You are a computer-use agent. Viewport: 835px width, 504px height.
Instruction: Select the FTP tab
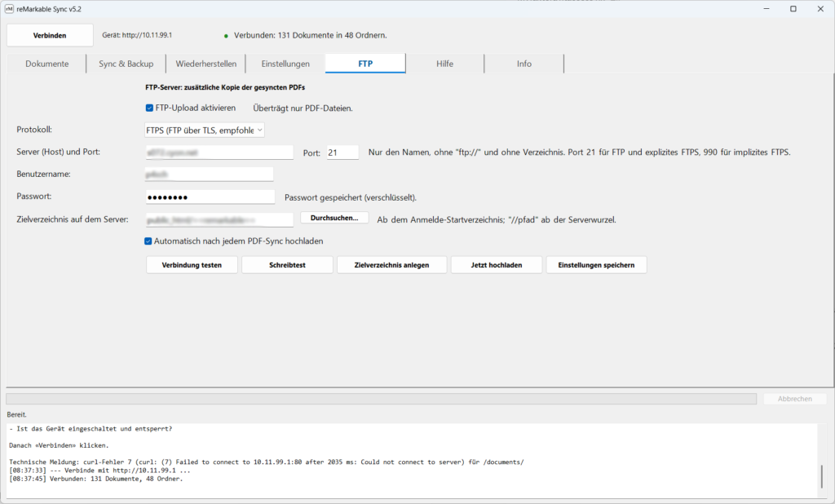[x=365, y=64]
